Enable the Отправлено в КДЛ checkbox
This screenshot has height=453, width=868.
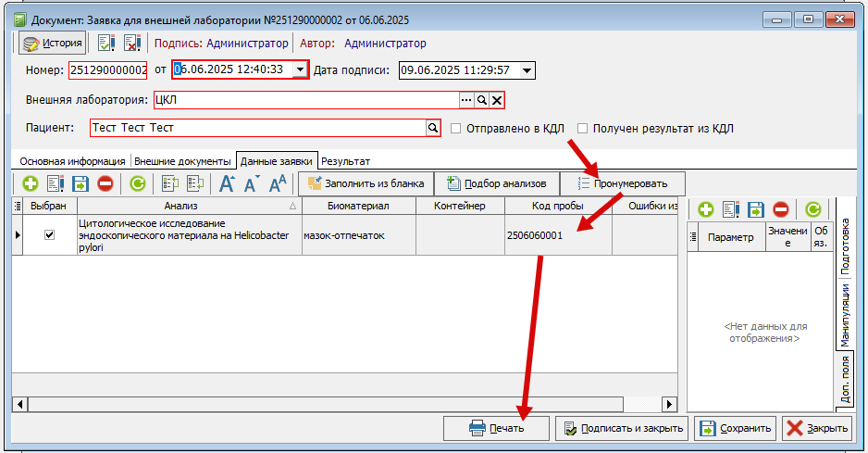pyautogui.click(x=456, y=129)
